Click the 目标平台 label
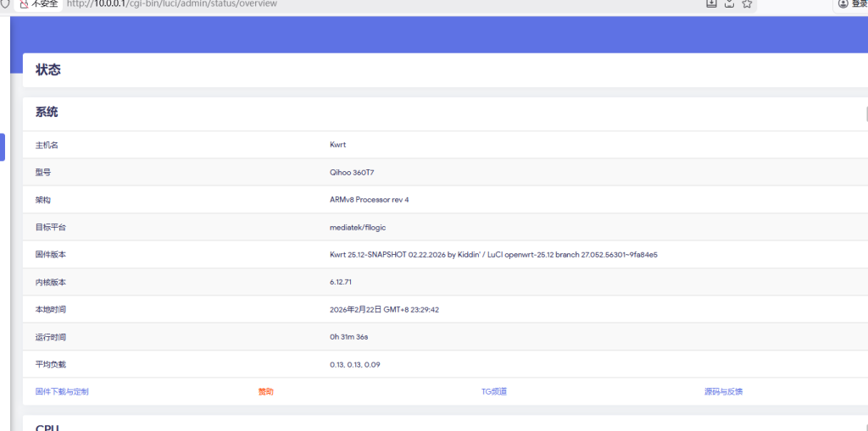 50,228
